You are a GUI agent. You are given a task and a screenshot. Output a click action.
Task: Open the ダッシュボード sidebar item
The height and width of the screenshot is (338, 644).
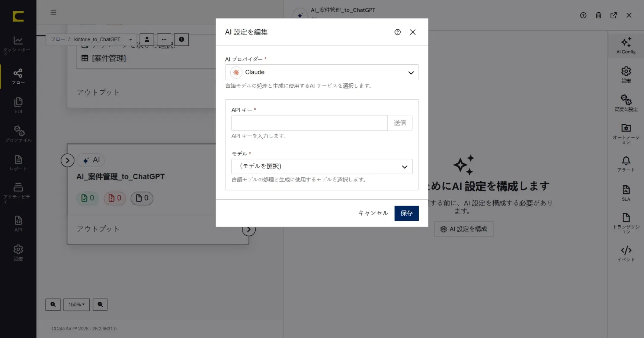pos(18,45)
